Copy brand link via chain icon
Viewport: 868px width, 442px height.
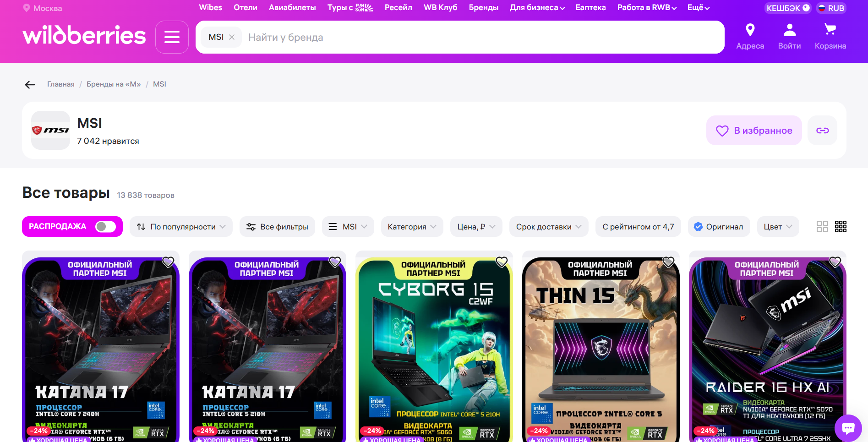822,131
